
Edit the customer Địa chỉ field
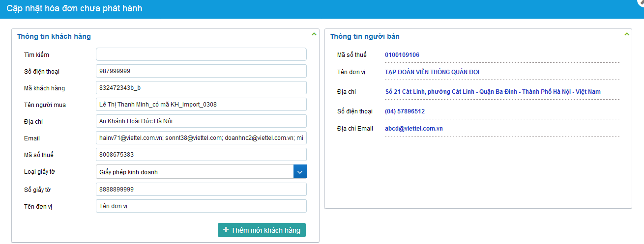(201, 121)
